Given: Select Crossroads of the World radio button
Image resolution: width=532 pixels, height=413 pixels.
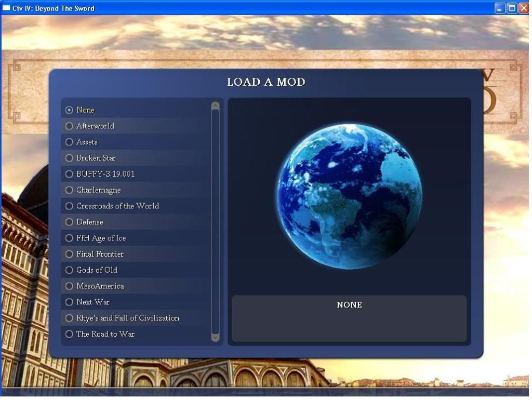Looking at the screenshot, I should [x=69, y=206].
